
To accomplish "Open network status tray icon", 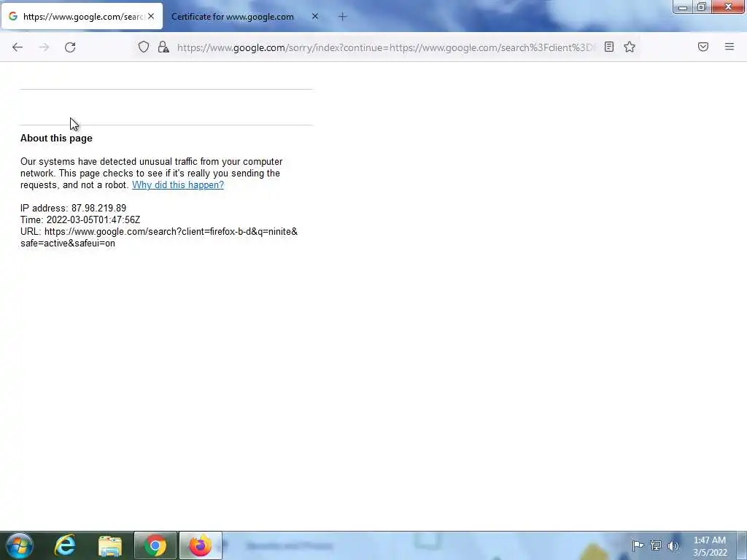I will [x=656, y=545].
